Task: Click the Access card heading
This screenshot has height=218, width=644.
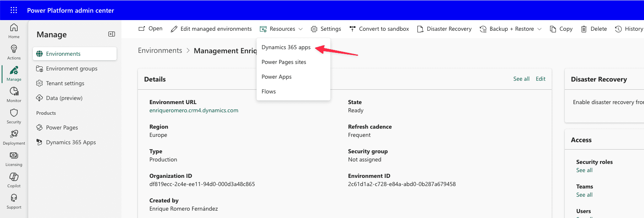Action: click(581, 140)
